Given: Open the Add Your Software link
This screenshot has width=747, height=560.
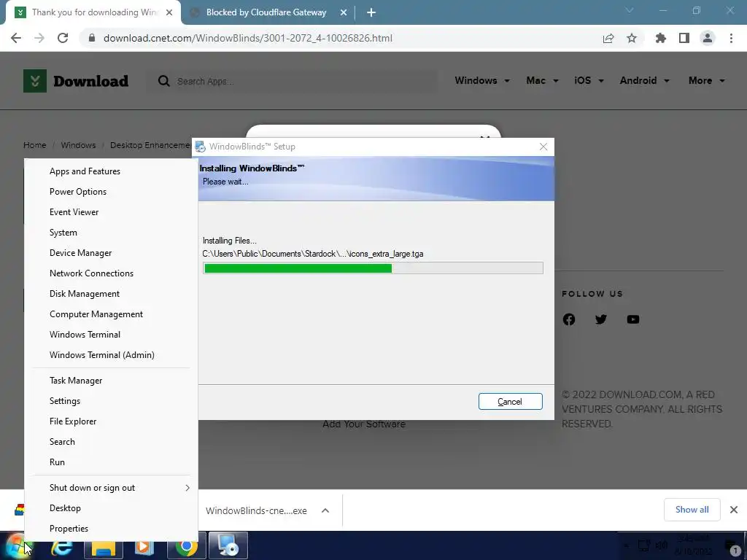Looking at the screenshot, I should click(364, 424).
